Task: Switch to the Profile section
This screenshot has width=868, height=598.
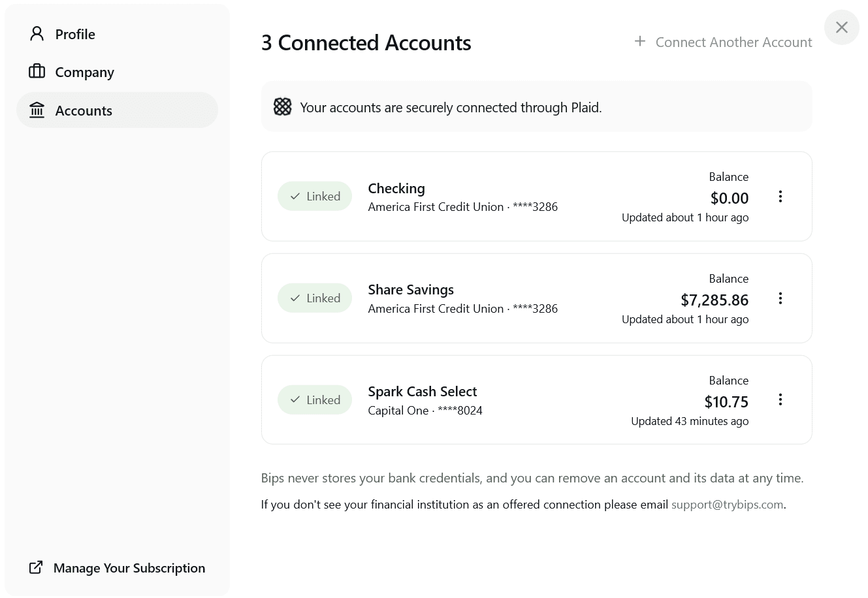Action: (75, 34)
